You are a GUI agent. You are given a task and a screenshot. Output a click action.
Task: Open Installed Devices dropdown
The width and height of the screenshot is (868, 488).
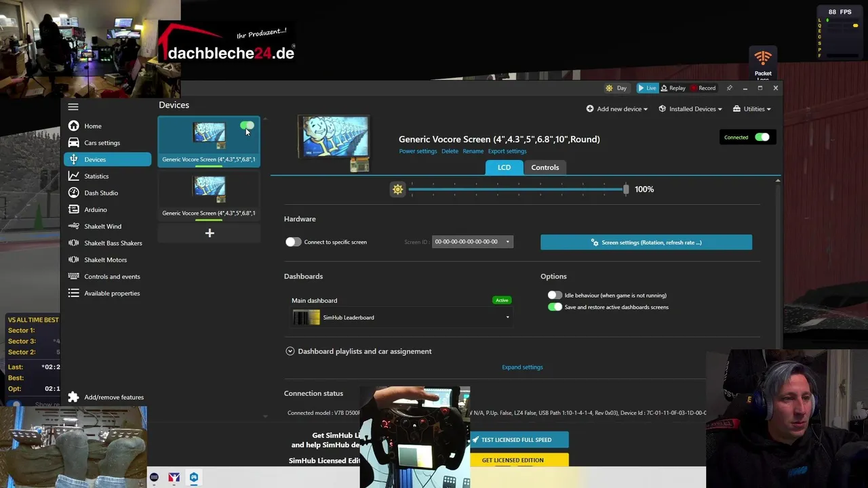pyautogui.click(x=690, y=109)
